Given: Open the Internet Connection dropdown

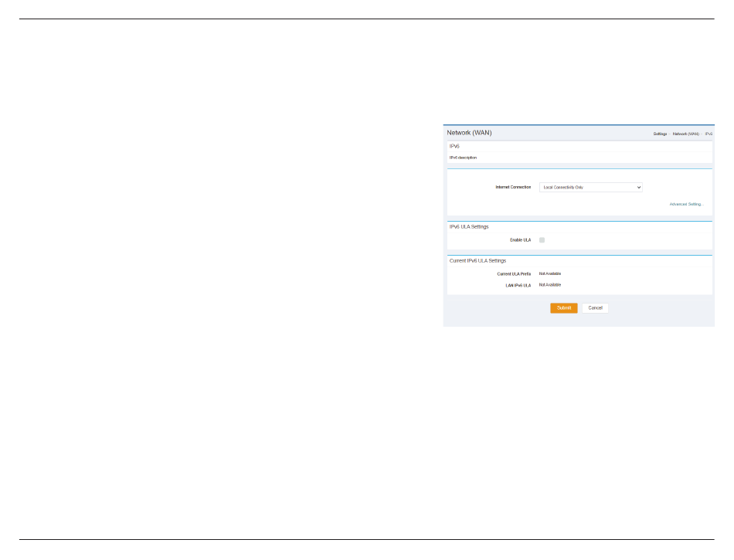Looking at the screenshot, I should [x=590, y=187].
